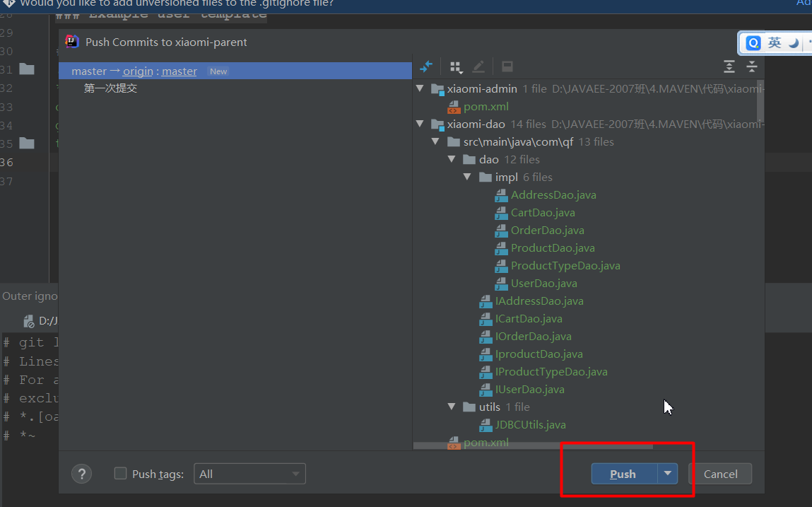Collapse the impl folder node
This screenshot has width=812, height=507.
468,177
